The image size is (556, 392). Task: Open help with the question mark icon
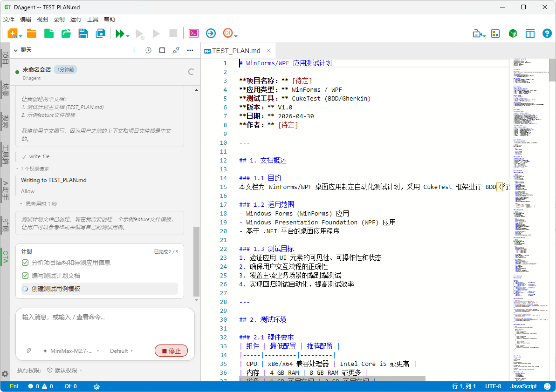click(x=547, y=34)
